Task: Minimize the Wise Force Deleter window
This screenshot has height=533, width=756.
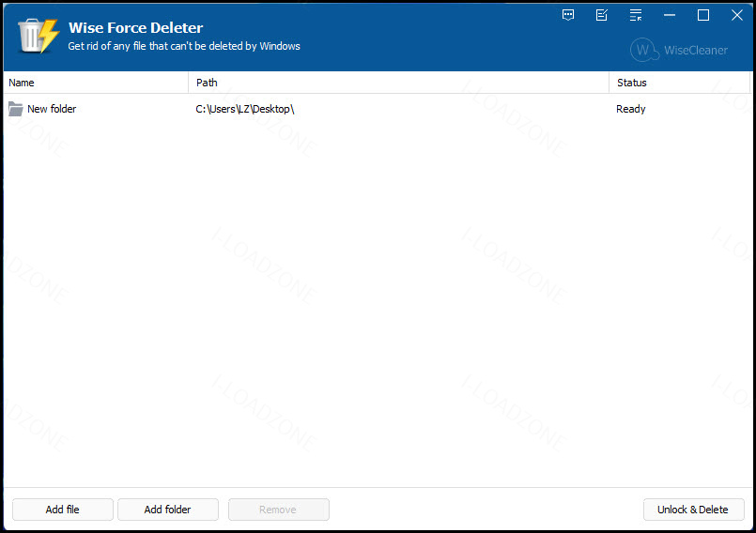Action: click(670, 15)
